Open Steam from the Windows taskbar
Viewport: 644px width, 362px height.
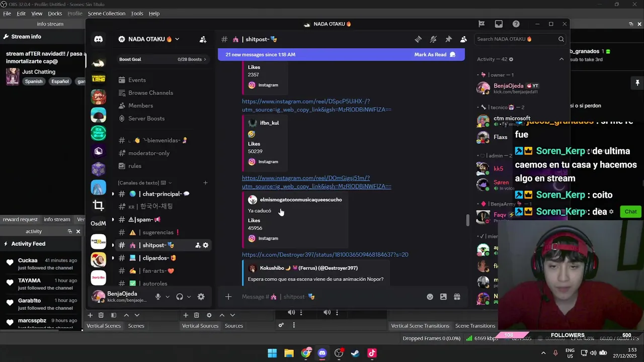pos(355,353)
